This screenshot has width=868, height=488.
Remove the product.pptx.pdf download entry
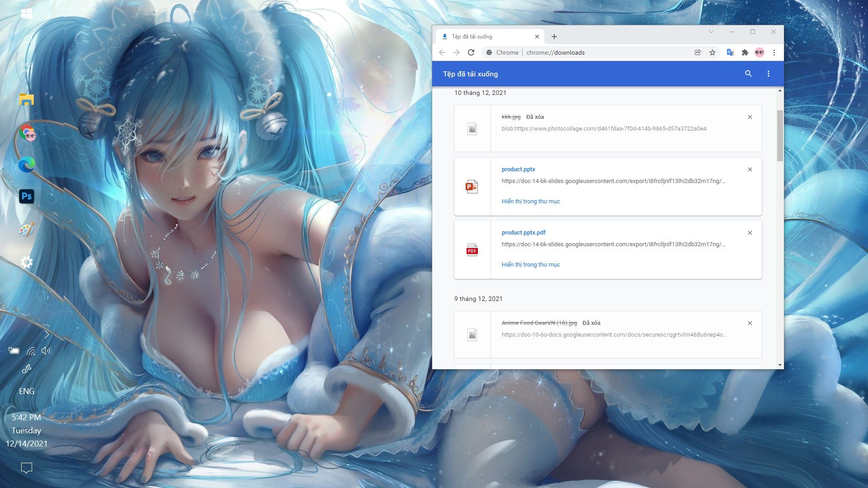point(750,232)
